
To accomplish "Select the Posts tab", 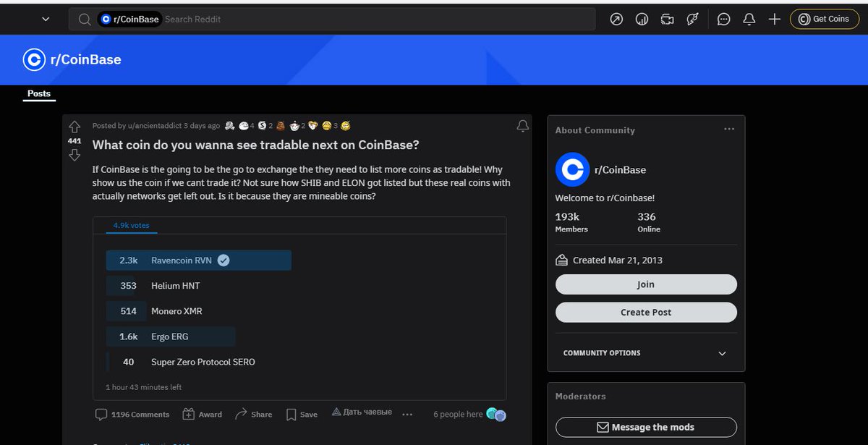I will 39,94.
